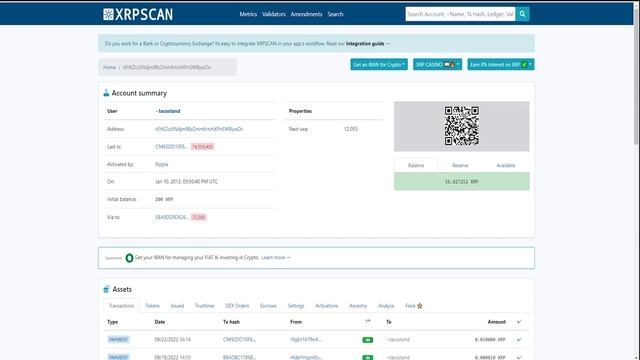Click ~tacostand recipient in 09/22/2022 row
This screenshot has width=640, height=360.
(398, 340)
